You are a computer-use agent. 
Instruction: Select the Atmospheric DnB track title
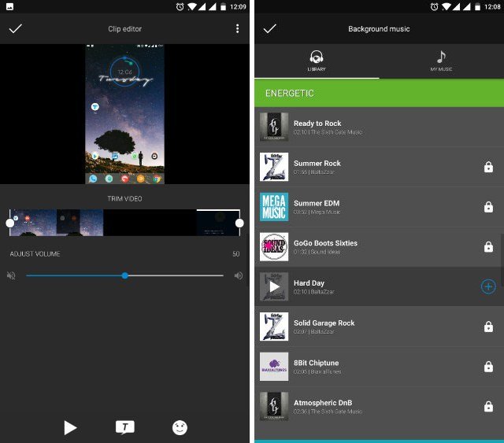(x=323, y=403)
